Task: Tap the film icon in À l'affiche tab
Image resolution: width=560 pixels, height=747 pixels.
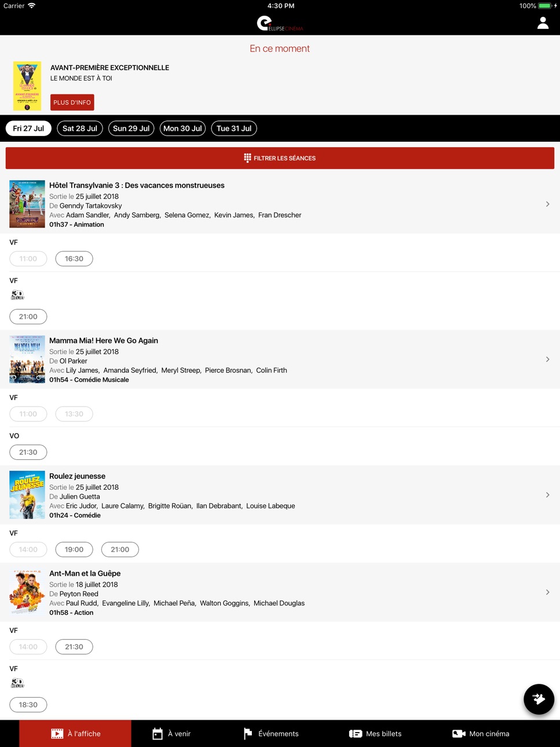Action: [57, 734]
